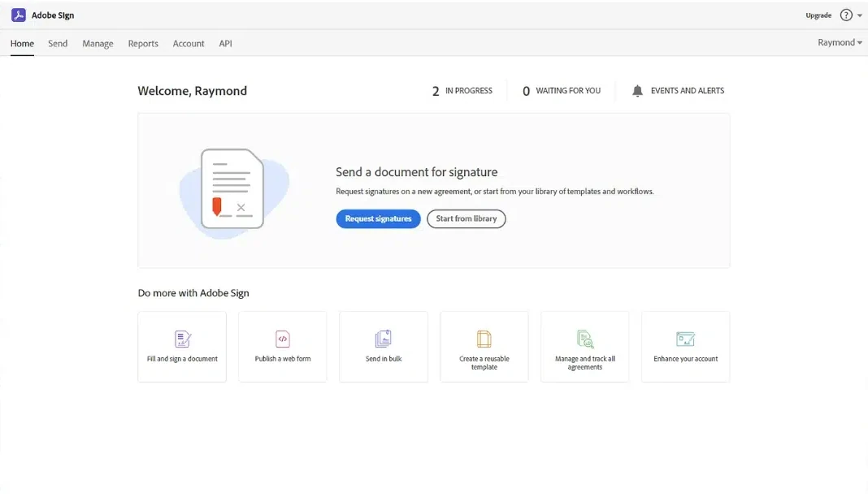
Task: Click the Request signatures button
Action: (x=377, y=218)
